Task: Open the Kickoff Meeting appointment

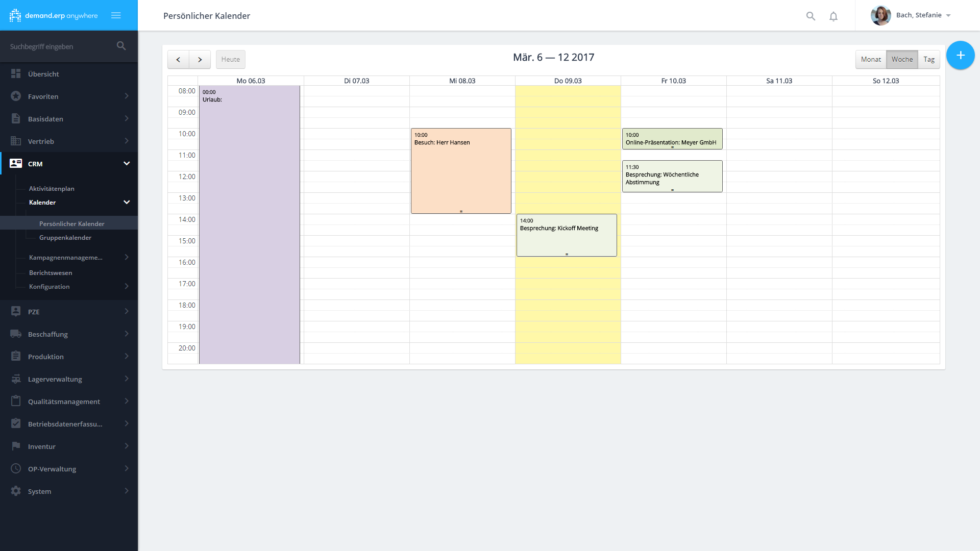Action: 567,236
